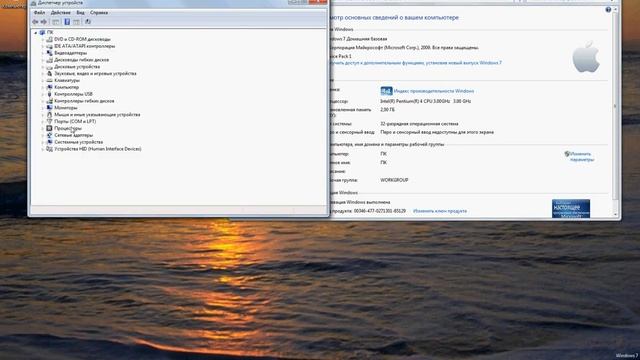
Task: Click the Дисковые устройства disk icon
Action: (49, 67)
